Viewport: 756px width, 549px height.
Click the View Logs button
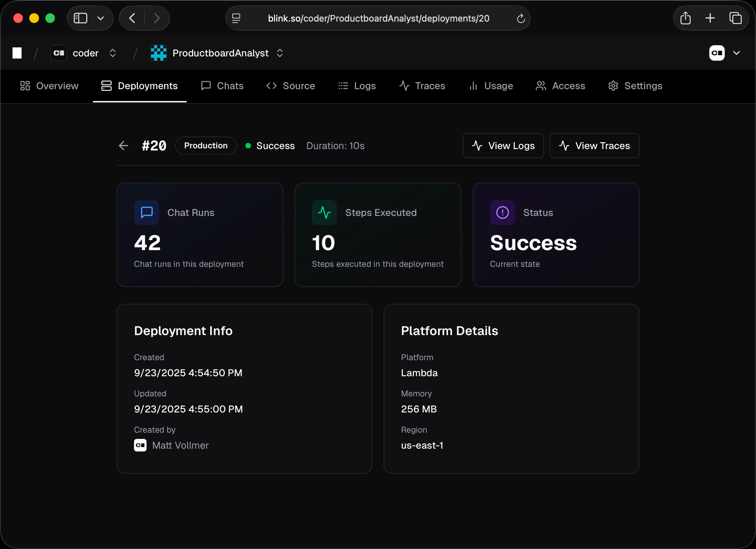pyautogui.click(x=503, y=146)
